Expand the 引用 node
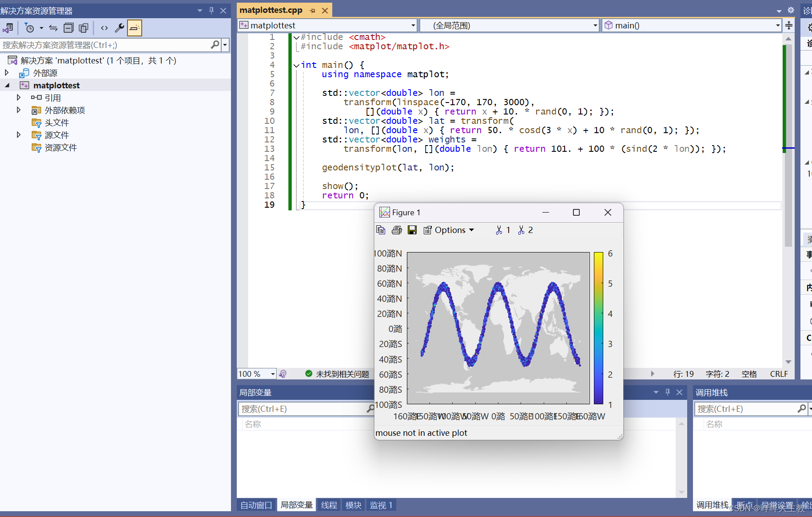Image resolution: width=812 pixels, height=517 pixels. point(19,97)
